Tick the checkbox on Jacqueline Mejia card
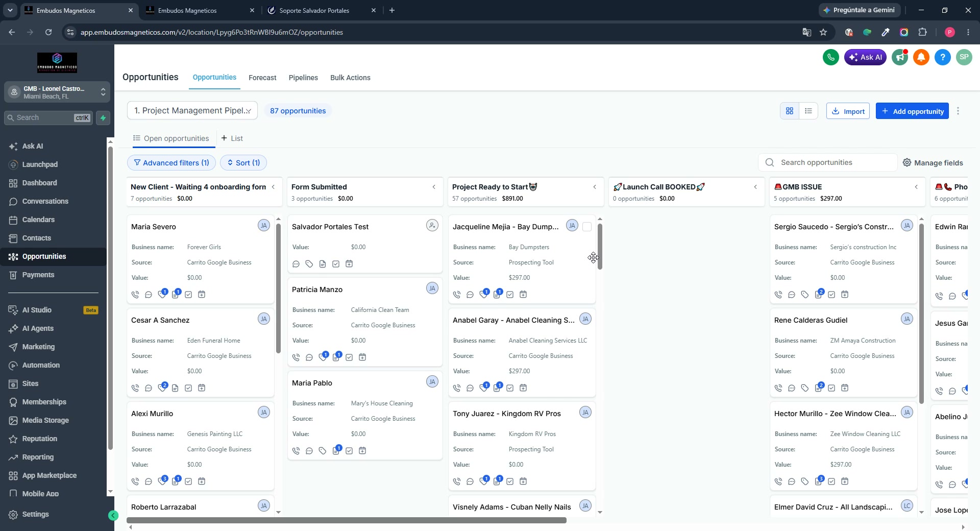The image size is (980, 531). click(587, 227)
